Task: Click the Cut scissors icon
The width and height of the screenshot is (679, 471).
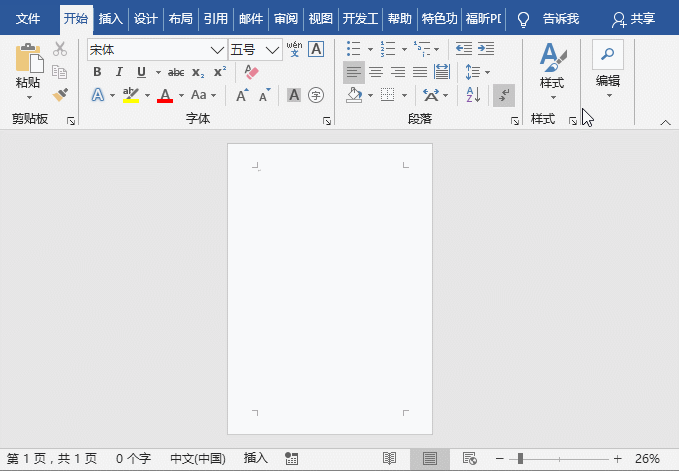Action: 60,49
